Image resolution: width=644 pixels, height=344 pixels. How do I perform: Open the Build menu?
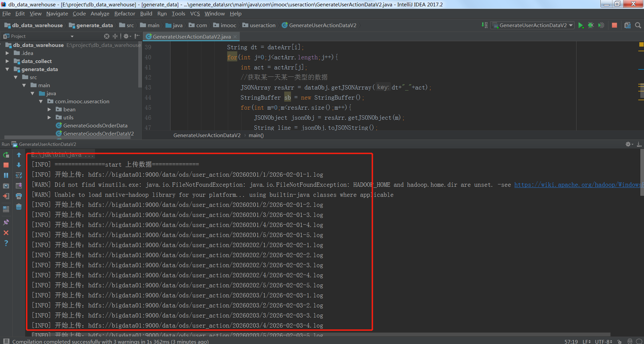146,14
